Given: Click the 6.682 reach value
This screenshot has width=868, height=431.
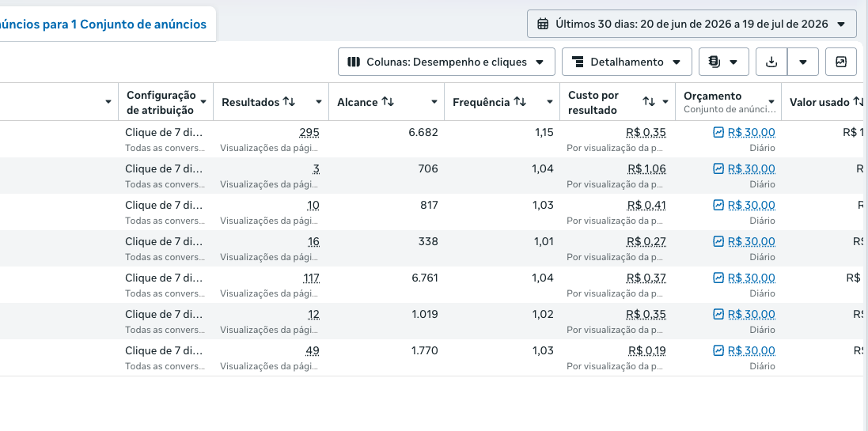Looking at the screenshot, I should point(423,132).
